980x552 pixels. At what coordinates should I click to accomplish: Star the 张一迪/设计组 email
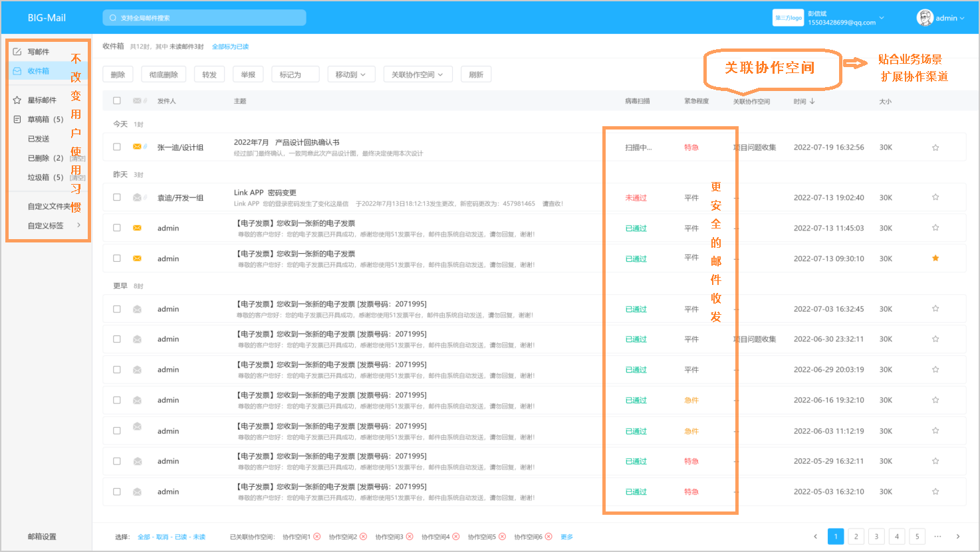coord(935,147)
